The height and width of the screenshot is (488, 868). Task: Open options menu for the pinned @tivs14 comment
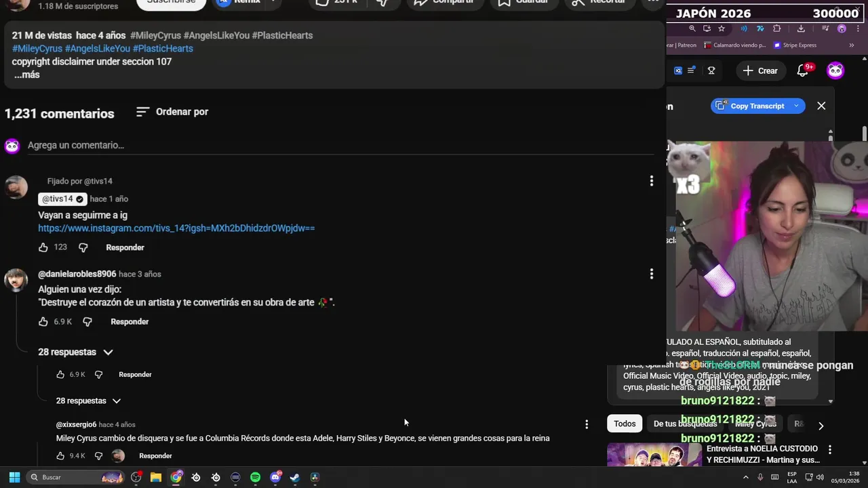[x=652, y=181]
